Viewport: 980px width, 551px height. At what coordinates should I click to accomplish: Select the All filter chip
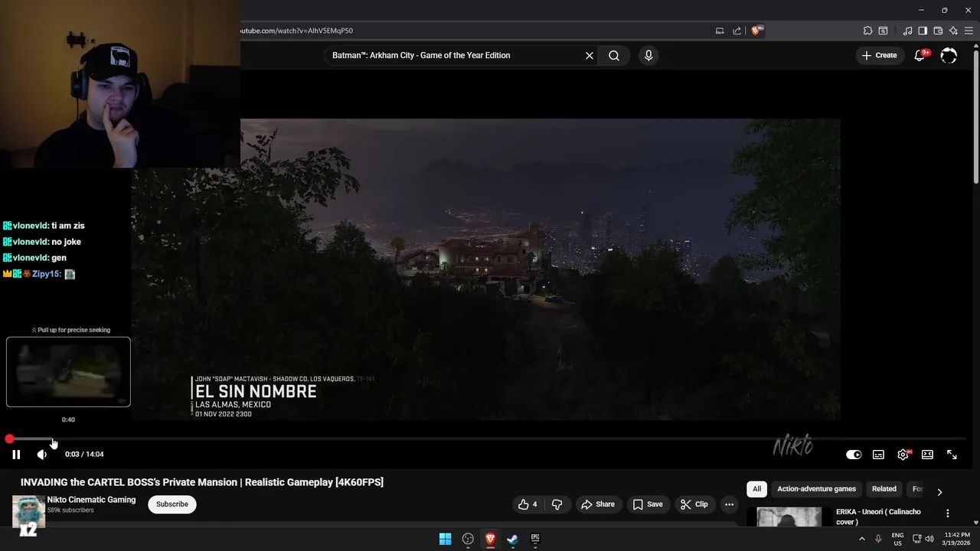pyautogui.click(x=756, y=489)
